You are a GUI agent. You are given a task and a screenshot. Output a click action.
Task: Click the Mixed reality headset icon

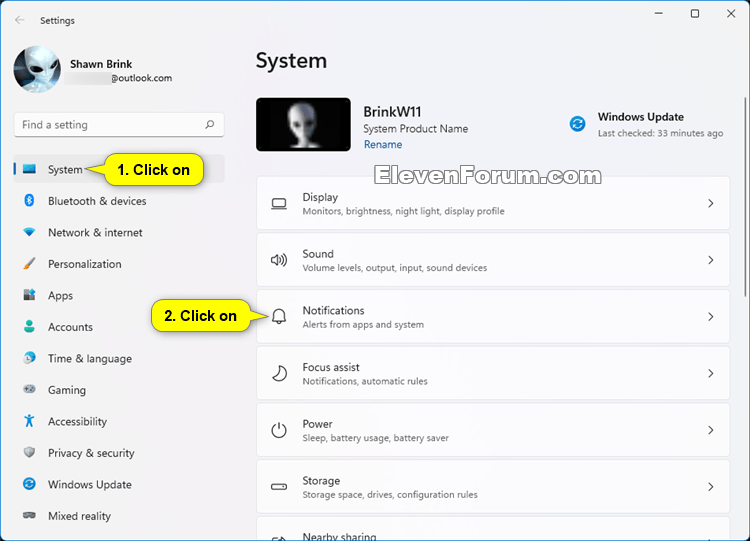29,516
